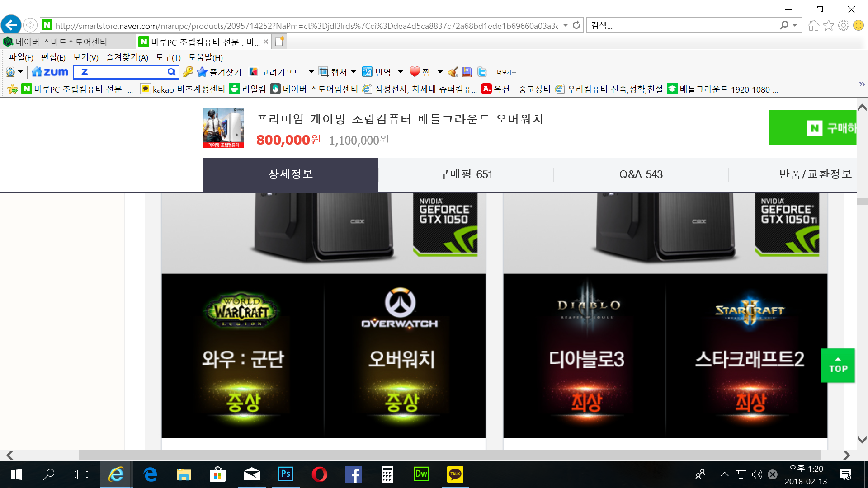Open the taskbar calculator icon
The width and height of the screenshot is (868, 488).
(x=387, y=474)
